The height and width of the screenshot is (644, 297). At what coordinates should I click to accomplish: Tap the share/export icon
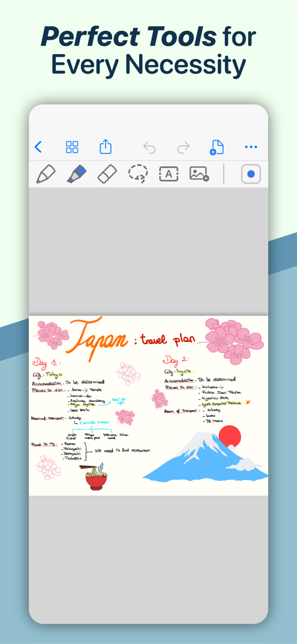[x=106, y=147]
